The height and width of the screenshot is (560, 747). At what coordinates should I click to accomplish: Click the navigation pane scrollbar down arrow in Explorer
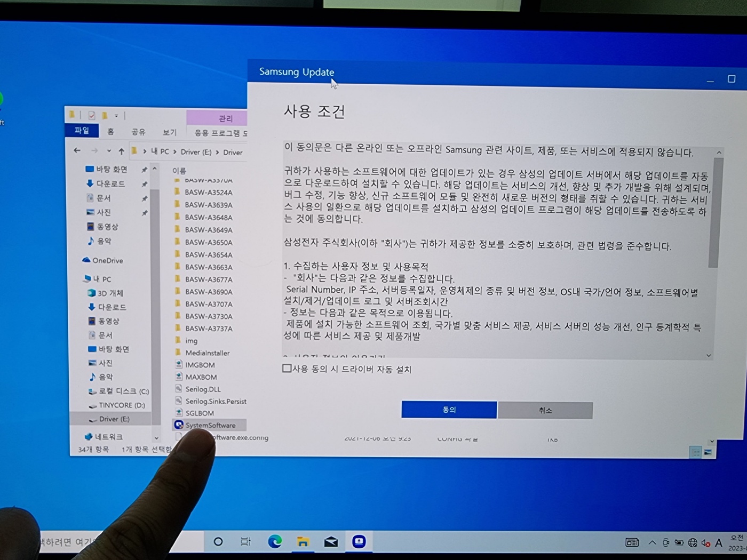pos(156,437)
